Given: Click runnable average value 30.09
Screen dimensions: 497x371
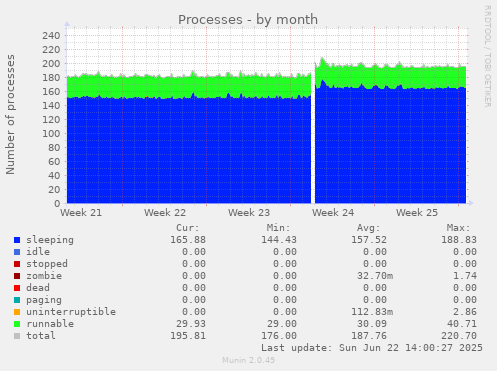Looking at the screenshot, I should [372, 324].
